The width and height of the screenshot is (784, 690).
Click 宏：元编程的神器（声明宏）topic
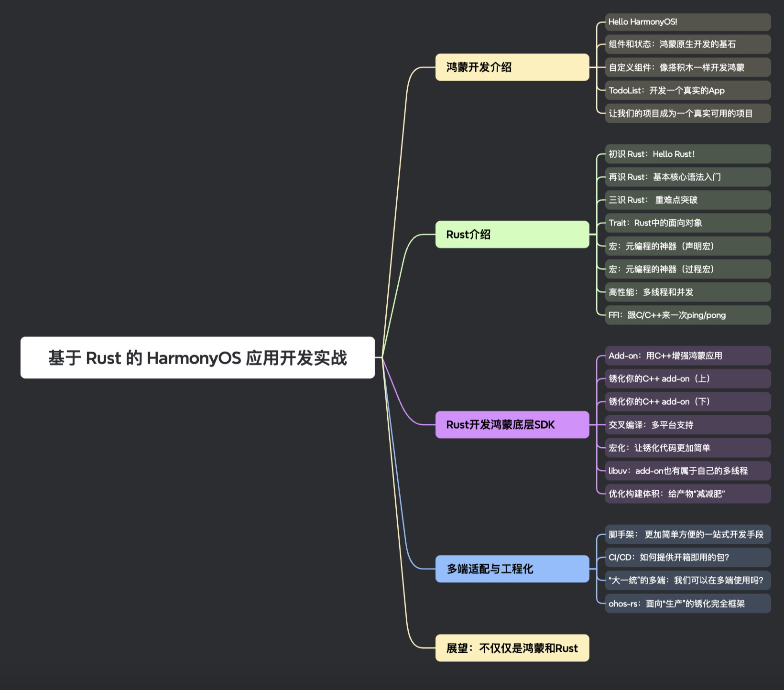[x=688, y=246]
